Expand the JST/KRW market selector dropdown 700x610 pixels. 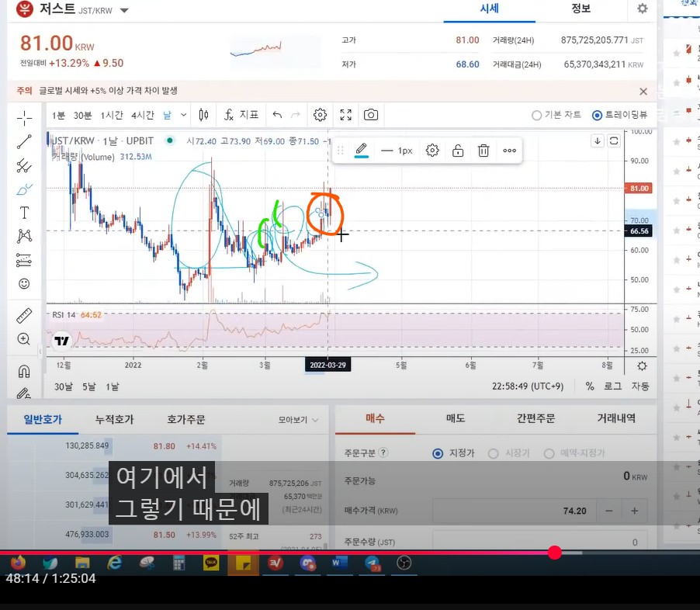[124, 10]
